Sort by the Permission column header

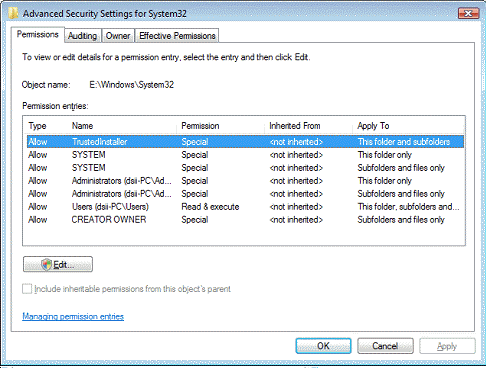point(221,126)
